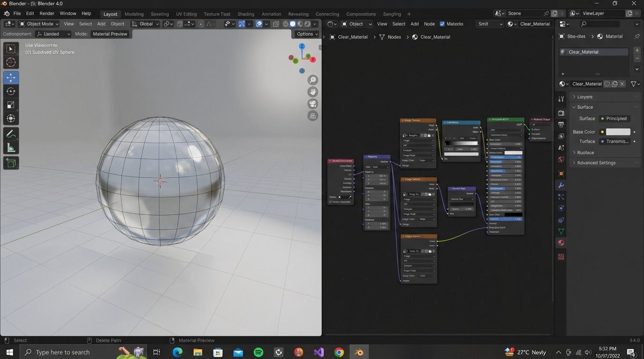The height and width of the screenshot is (359, 644).
Task: Select the Measure tool
Action: [11, 148]
